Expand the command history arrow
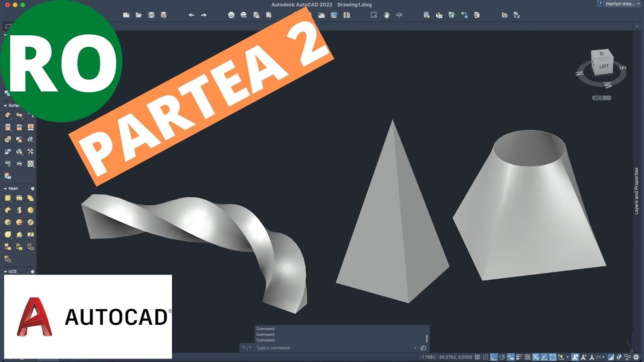The width and height of the screenshot is (644, 362). pos(415,348)
